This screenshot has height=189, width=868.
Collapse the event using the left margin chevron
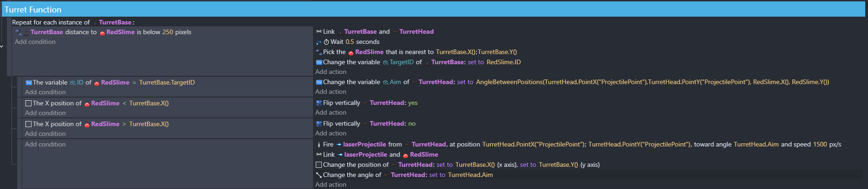coord(2,46)
